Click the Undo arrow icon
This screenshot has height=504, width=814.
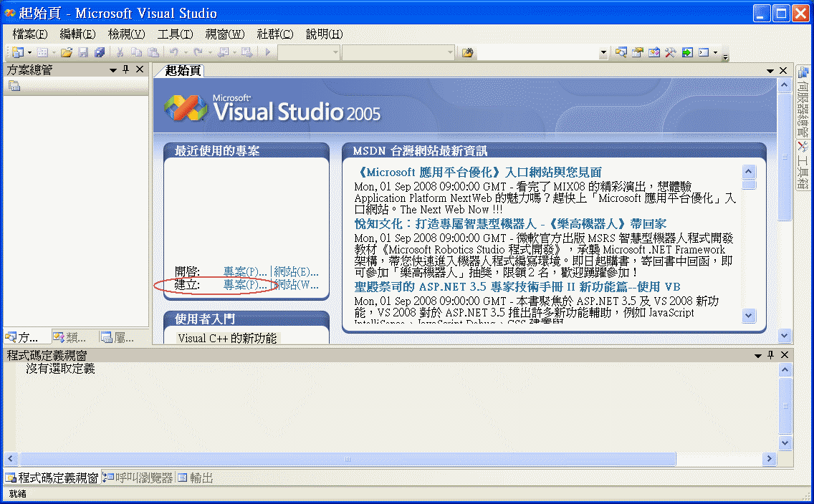tap(174, 52)
